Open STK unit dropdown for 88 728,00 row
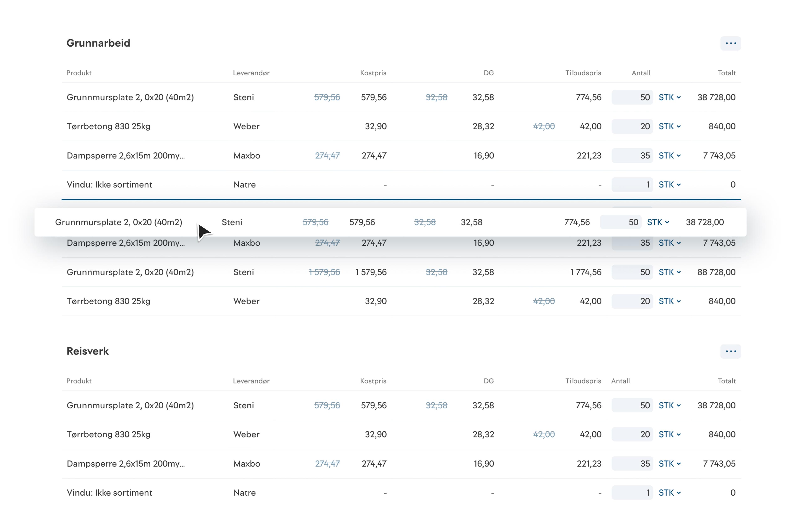Viewport: 799px width, 532px height. pos(669,272)
